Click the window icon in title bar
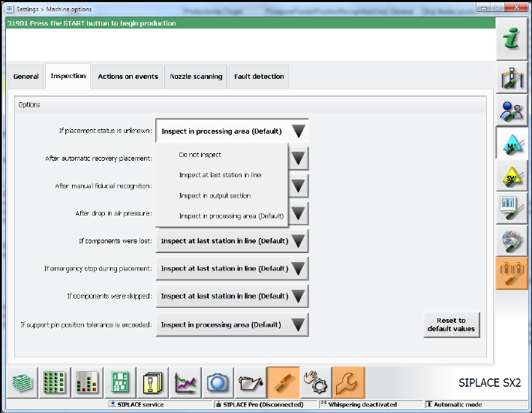This screenshot has width=532, height=413. [x=11, y=9]
